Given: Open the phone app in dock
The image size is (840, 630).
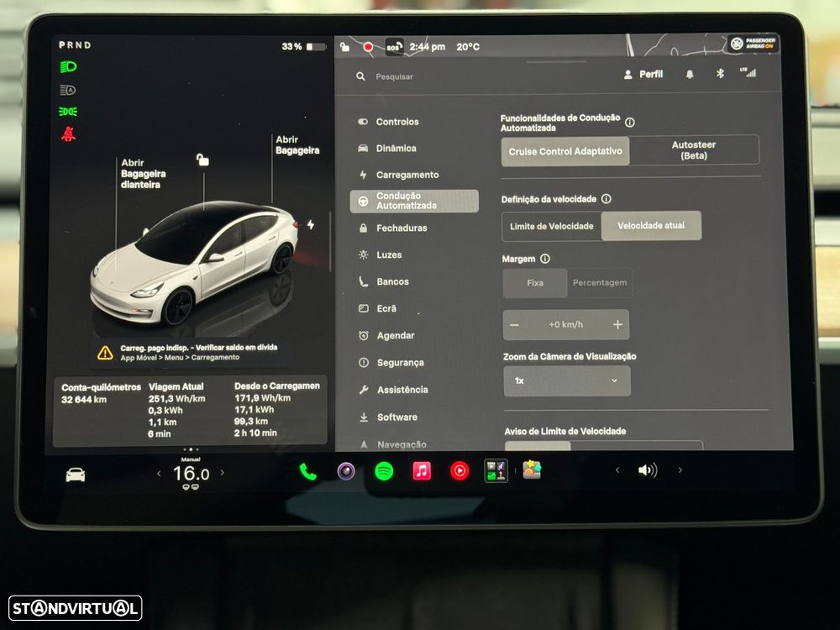Looking at the screenshot, I should click(x=308, y=471).
